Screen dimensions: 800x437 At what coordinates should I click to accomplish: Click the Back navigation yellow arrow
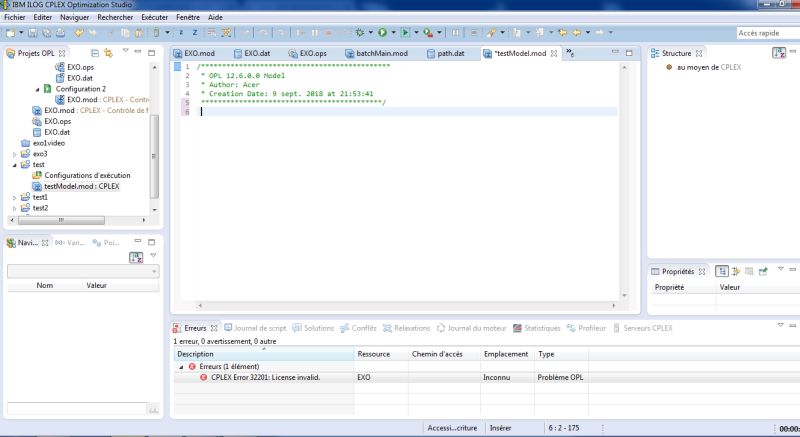click(577, 33)
